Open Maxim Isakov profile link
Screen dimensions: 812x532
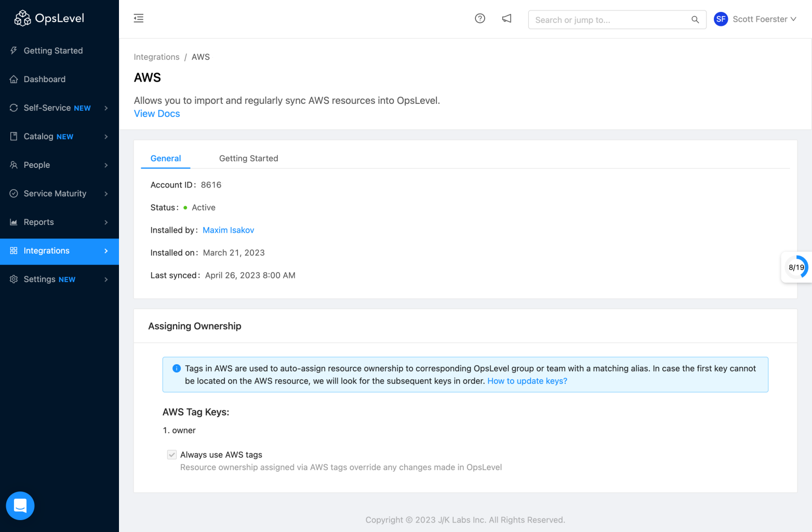tap(228, 230)
